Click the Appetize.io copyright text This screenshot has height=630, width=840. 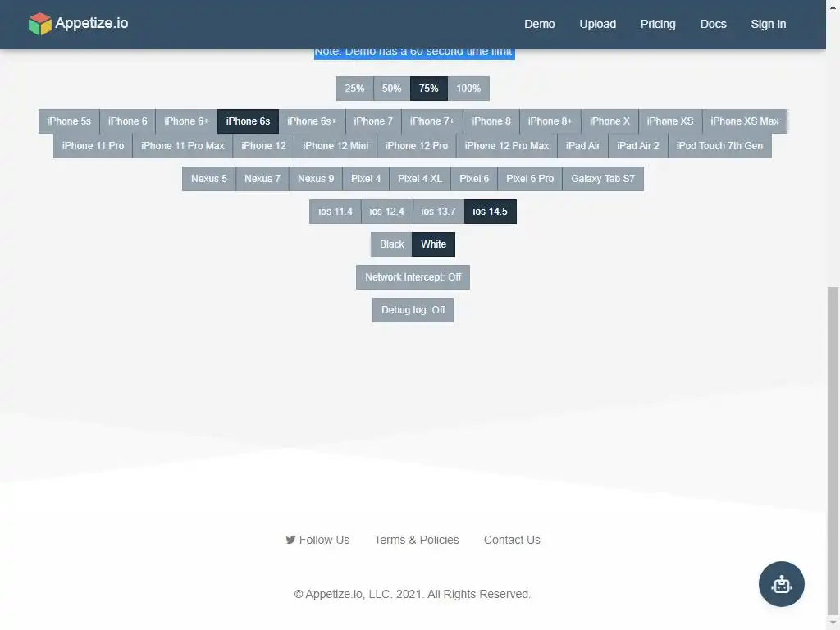click(x=413, y=594)
